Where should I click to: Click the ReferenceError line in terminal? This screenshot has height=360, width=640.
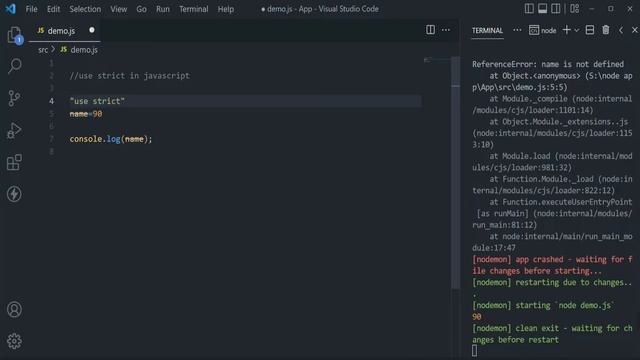[x=548, y=64]
